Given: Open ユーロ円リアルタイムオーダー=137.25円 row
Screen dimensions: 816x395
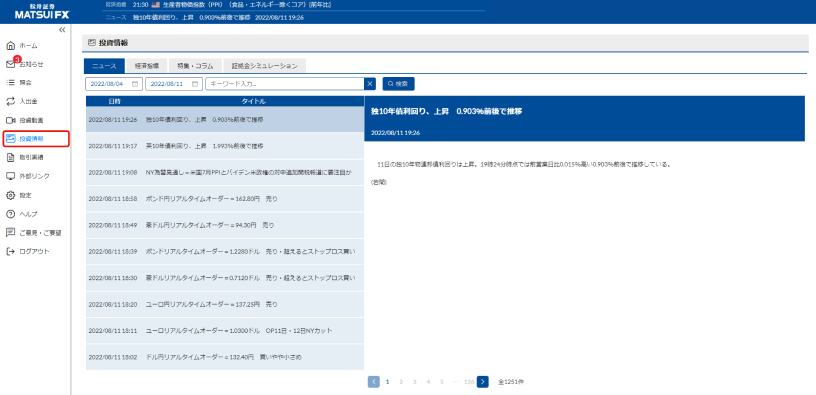Looking at the screenshot, I should 225,304.
